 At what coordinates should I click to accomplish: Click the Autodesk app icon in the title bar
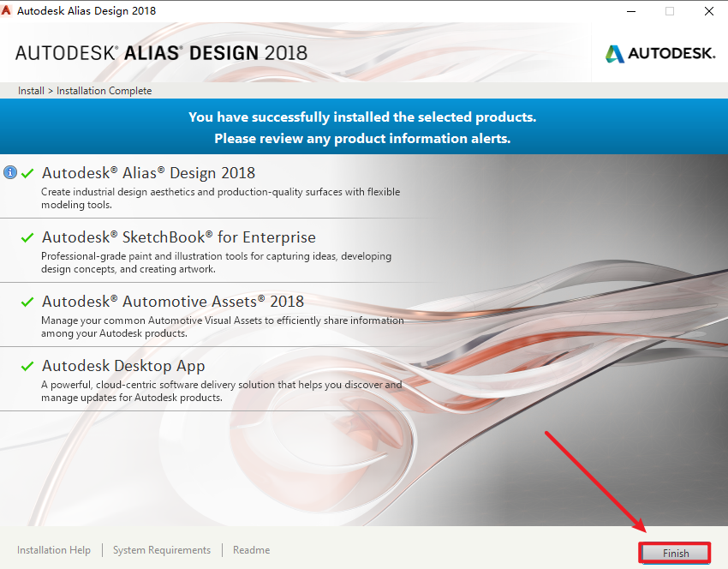(x=6, y=9)
